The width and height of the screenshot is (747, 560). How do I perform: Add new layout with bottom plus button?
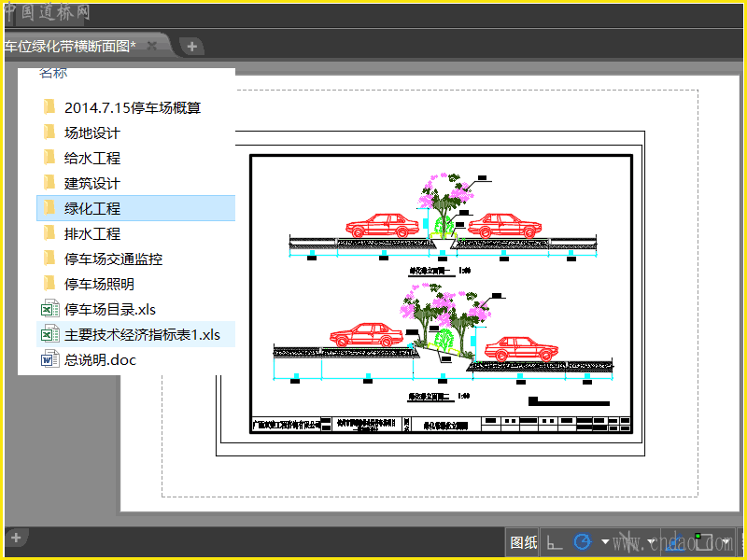pyautogui.click(x=16, y=538)
